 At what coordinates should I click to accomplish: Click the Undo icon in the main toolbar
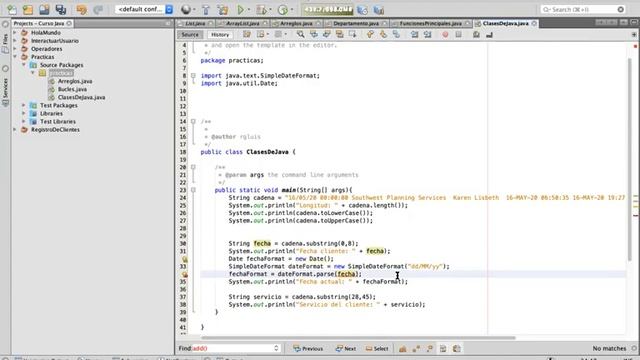coord(82,9)
